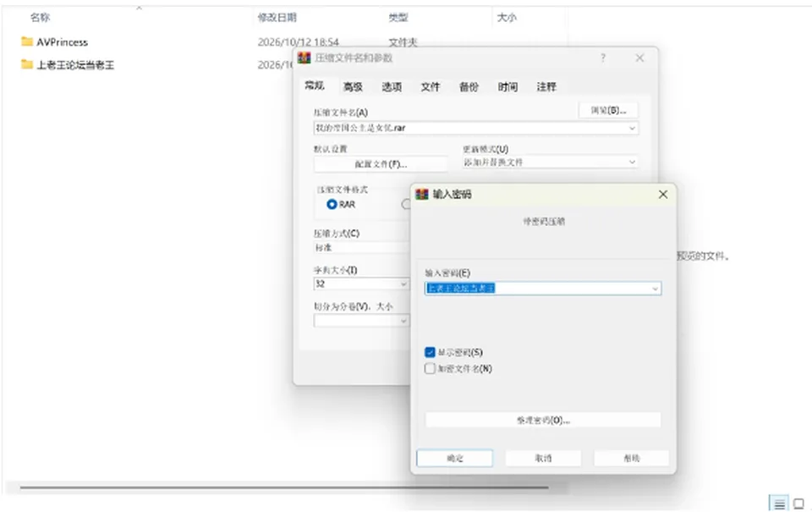Click the 帮助 help button in password dialog
The image size is (812, 512).
click(631, 458)
